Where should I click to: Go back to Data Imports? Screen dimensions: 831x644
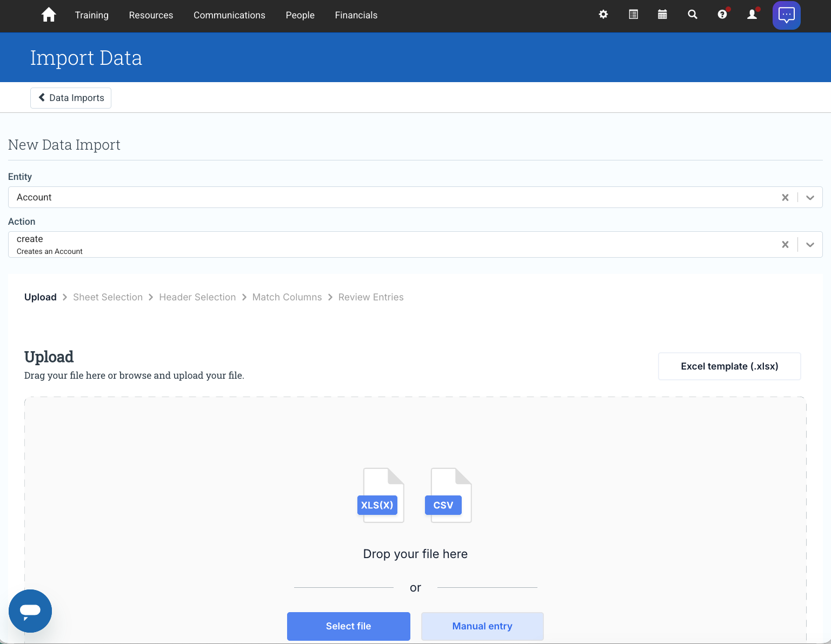[71, 98]
